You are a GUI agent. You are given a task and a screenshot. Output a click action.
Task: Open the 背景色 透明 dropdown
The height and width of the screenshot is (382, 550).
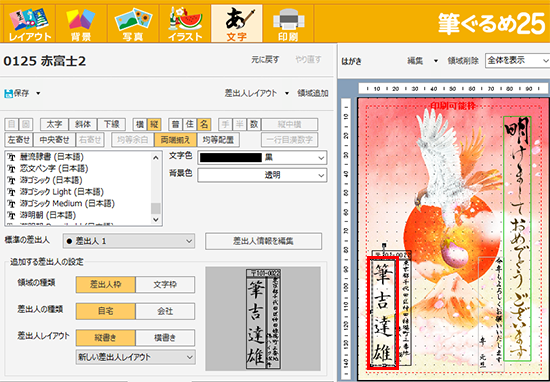262,175
